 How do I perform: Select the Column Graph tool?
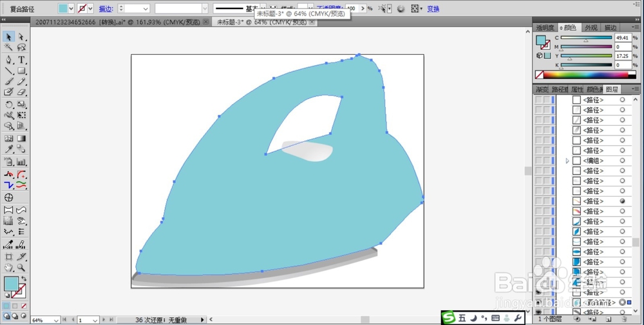(x=21, y=162)
